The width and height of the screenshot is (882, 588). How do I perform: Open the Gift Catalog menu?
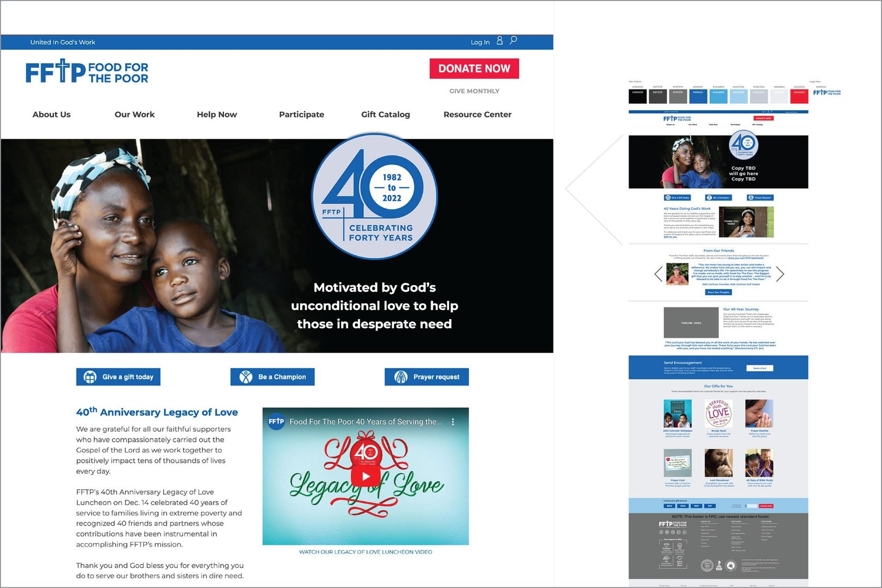pyautogui.click(x=385, y=114)
